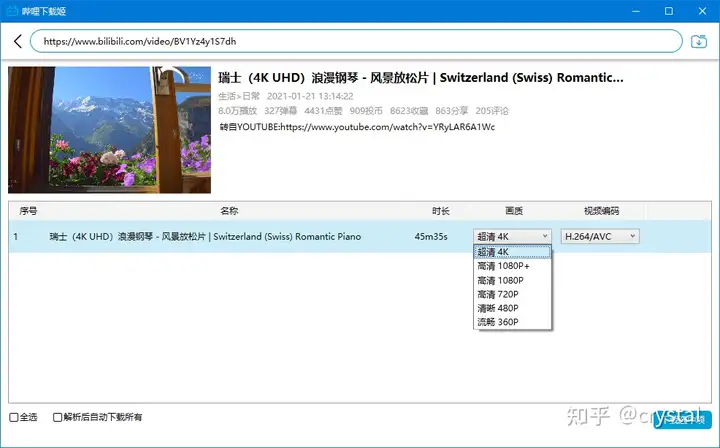The height and width of the screenshot is (448, 720).
Task: Minimize the downloader window
Action: pyautogui.click(x=636, y=11)
